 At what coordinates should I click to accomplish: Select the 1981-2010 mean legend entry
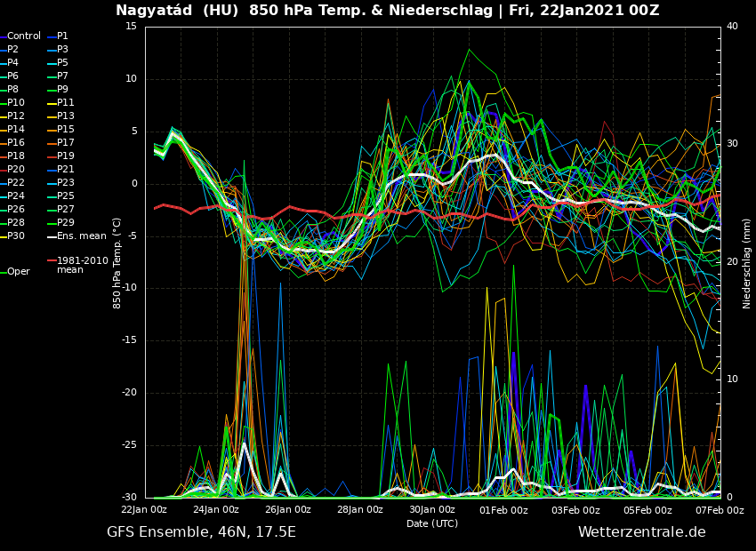(82, 265)
